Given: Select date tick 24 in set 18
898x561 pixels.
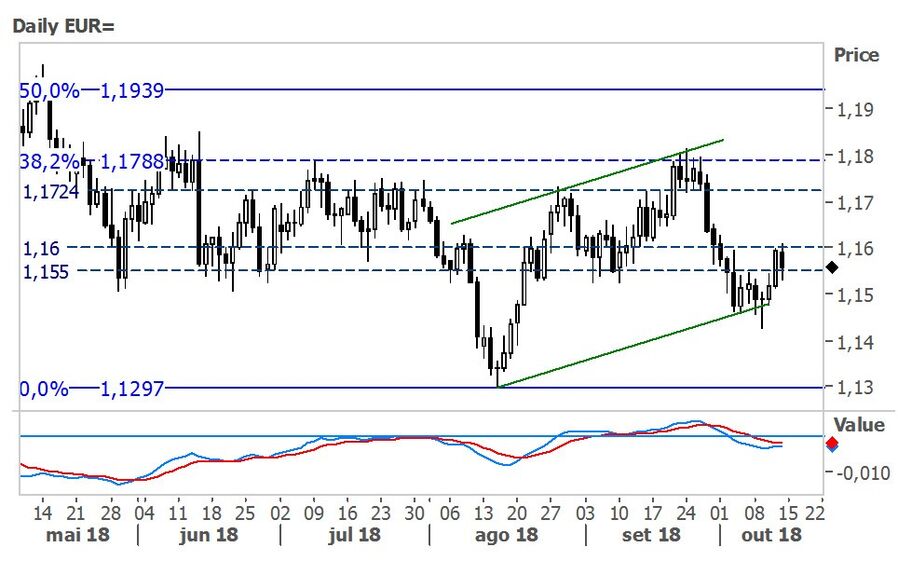Looking at the screenshot, I should 686,512.
